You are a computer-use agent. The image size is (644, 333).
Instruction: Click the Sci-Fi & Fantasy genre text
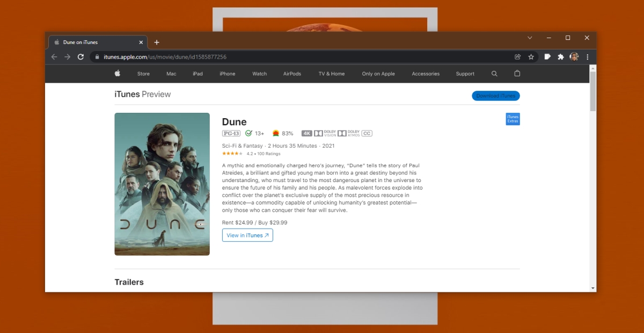click(x=243, y=146)
